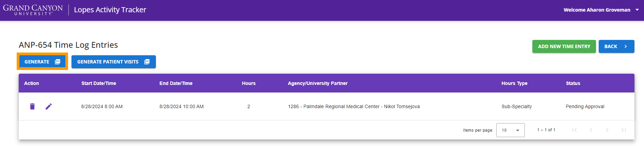Image resolution: width=644 pixels, height=146 pixels.
Task: Click the Status column header
Action: (573, 83)
